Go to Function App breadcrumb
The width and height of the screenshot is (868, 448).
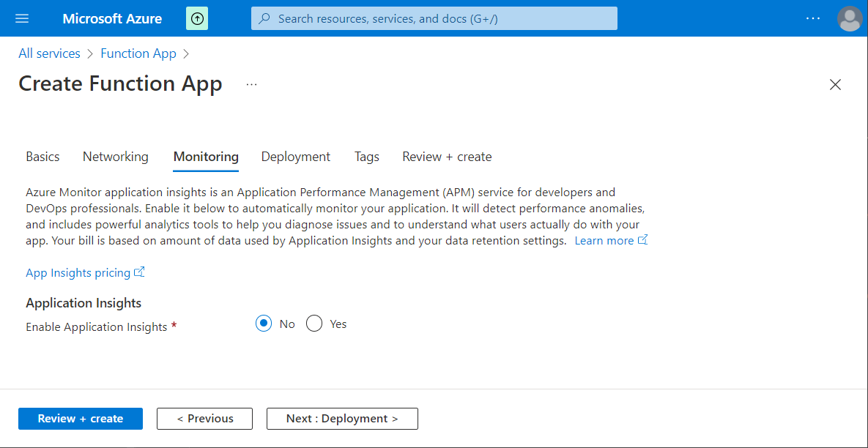pos(138,53)
